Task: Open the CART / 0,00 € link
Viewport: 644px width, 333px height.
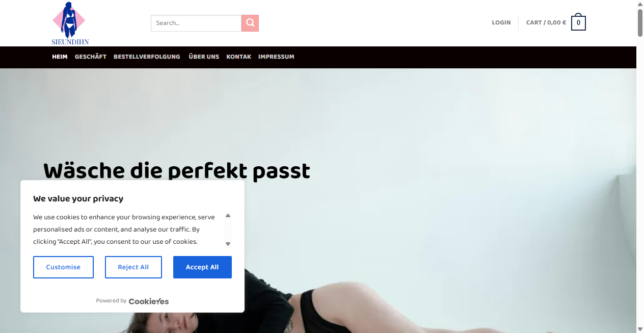Action: point(546,22)
